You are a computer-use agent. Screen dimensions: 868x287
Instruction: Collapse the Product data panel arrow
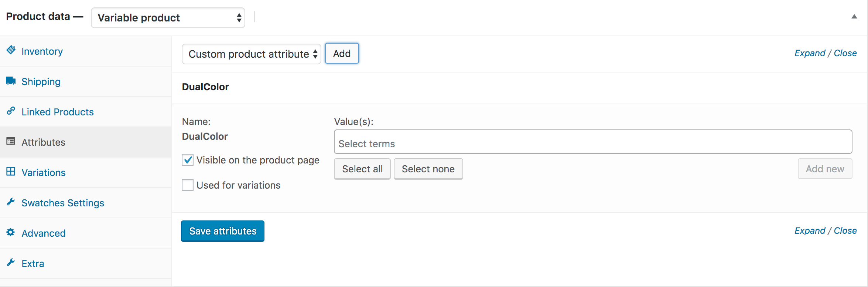[x=854, y=17]
